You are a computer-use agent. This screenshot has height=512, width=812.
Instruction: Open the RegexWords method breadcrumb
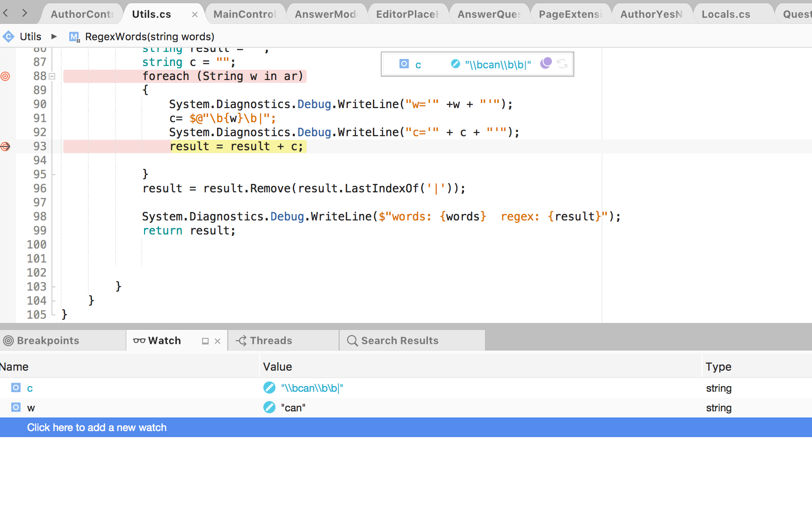pos(150,37)
